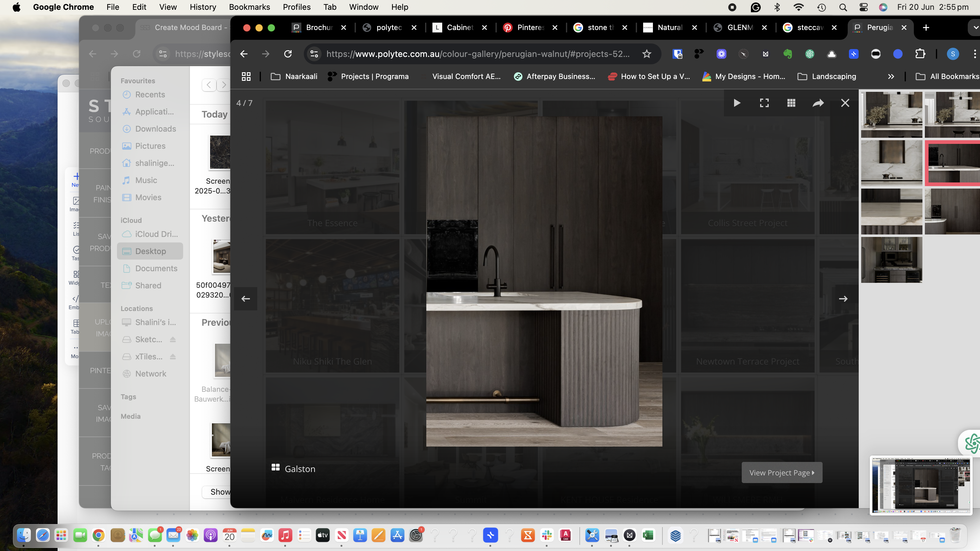Open Spotlight search in the menu bar

pyautogui.click(x=843, y=7)
